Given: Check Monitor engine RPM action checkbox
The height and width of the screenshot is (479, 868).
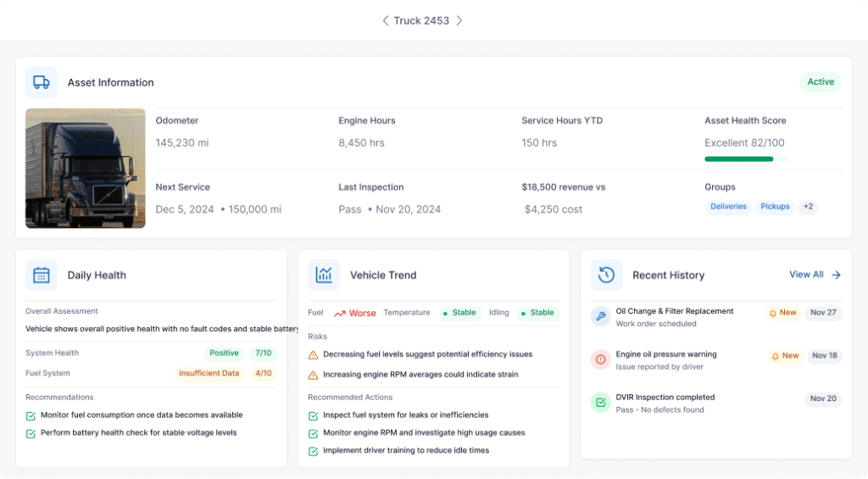Looking at the screenshot, I should (313, 433).
